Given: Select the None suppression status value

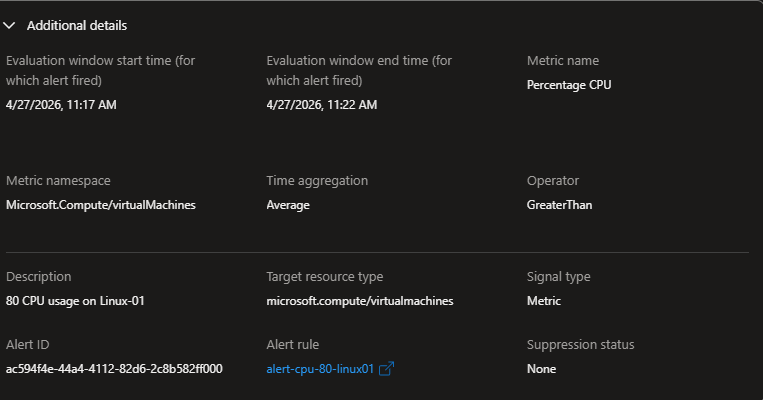Looking at the screenshot, I should pos(541,369).
